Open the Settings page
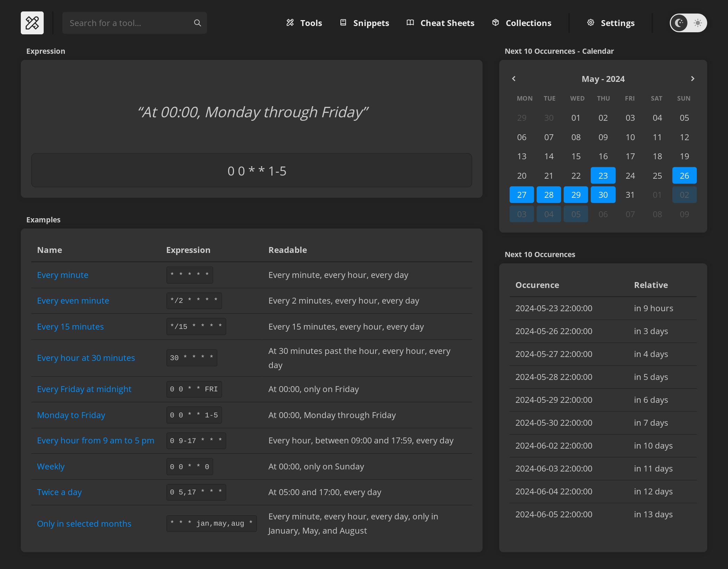The image size is (728, 569). (x=611, y=23)
